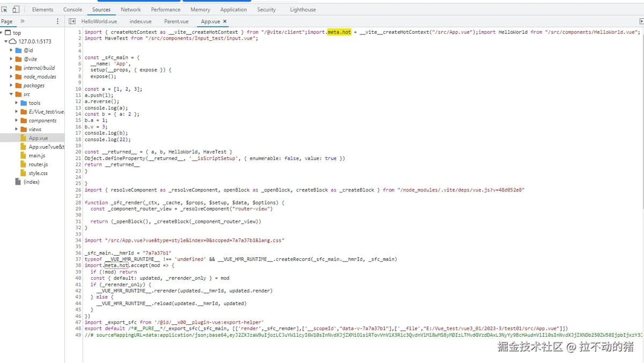Switch to the Console panel
This screenshot has height=363, width=644.
(73, 9)
